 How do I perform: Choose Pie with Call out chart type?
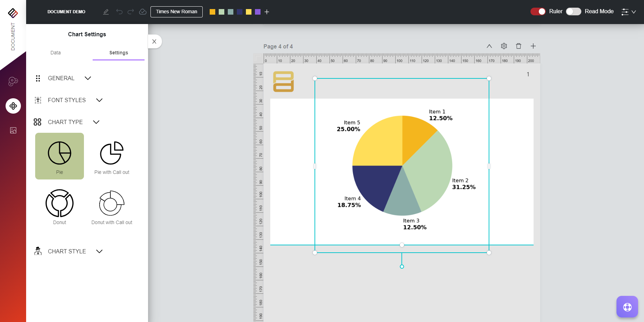coord(112,157)
